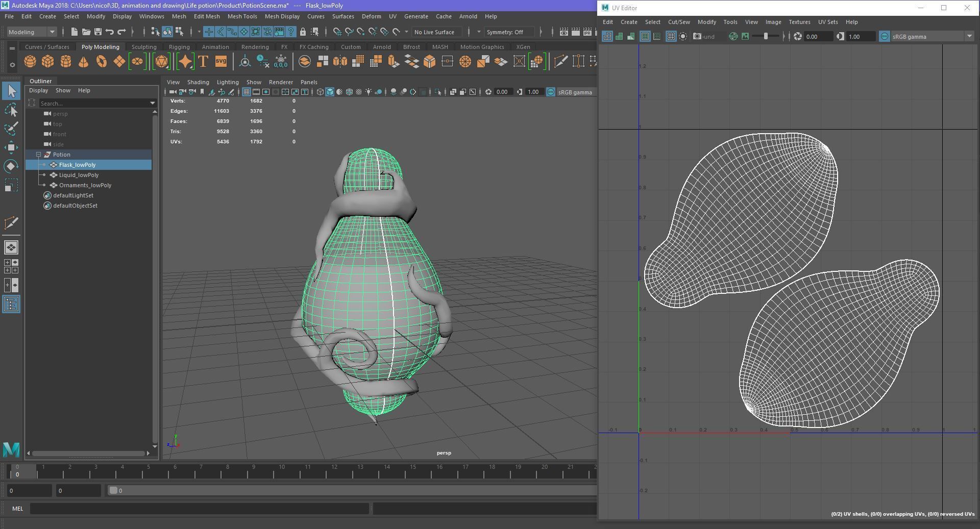Open the Mesh Tools menu
Screen dimensions: 980x529
click(242, 16)
